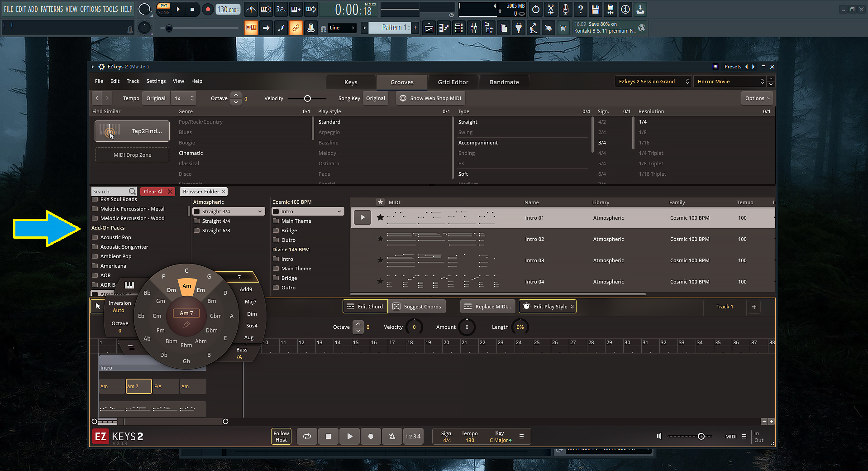The height and width of the screenshot is (471, 868).
Task: Select next preset using the right arrow
Action: point(754,67)
